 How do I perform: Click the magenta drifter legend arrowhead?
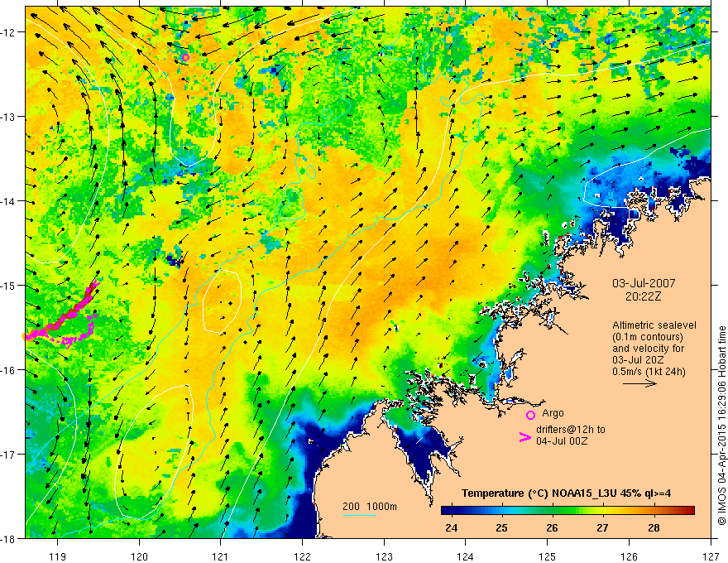click(x=525, y=436)
